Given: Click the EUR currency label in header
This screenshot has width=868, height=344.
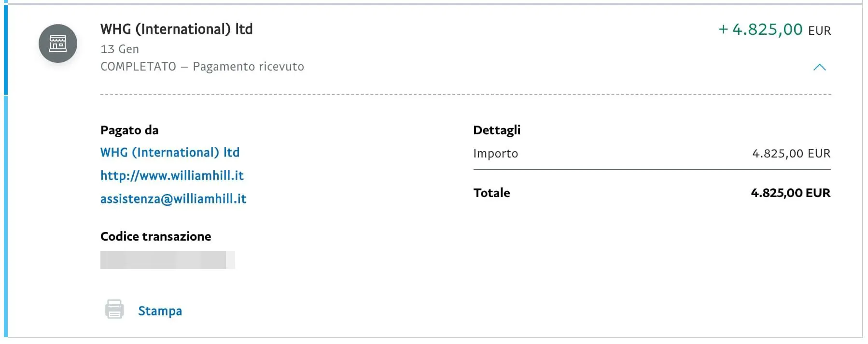Looking at the screenshot, I should (819, 31).
